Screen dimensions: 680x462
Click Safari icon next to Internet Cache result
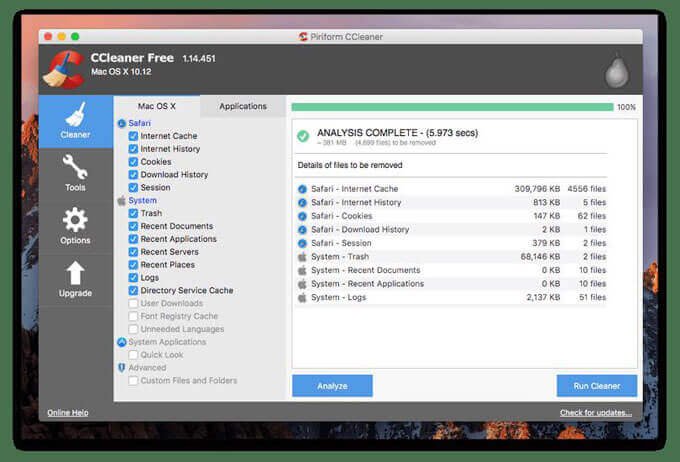[x=302, y=189]
